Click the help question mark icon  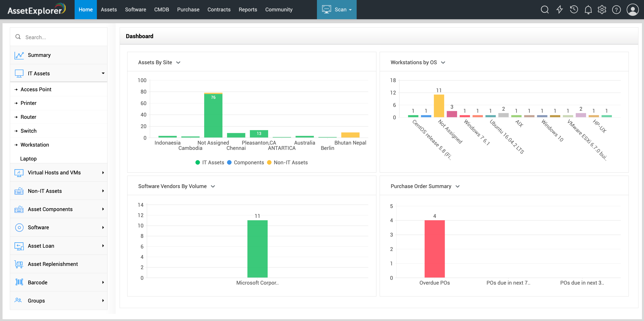[x=616, y=10]
